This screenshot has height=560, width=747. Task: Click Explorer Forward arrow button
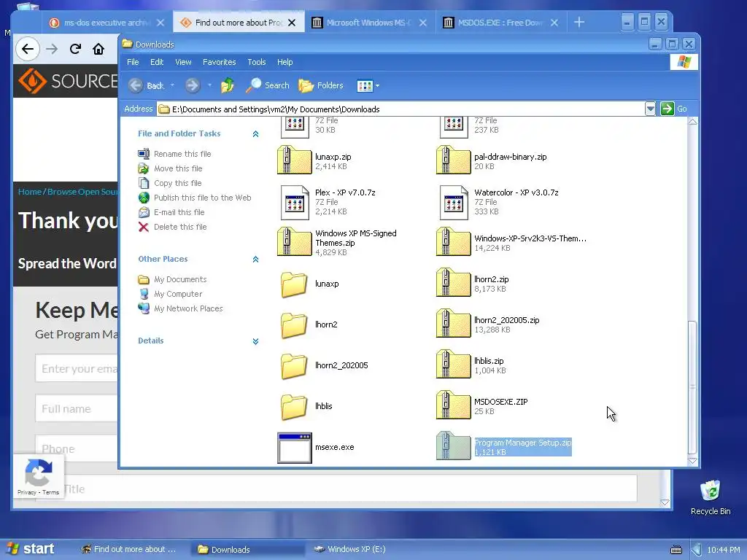pos(193,86)
